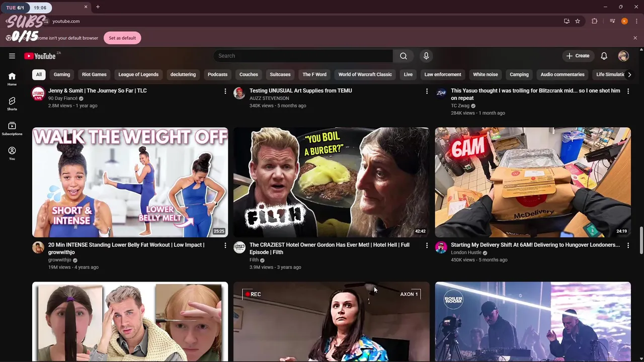Visit growwithjo channel name

(x=59, y=260)
